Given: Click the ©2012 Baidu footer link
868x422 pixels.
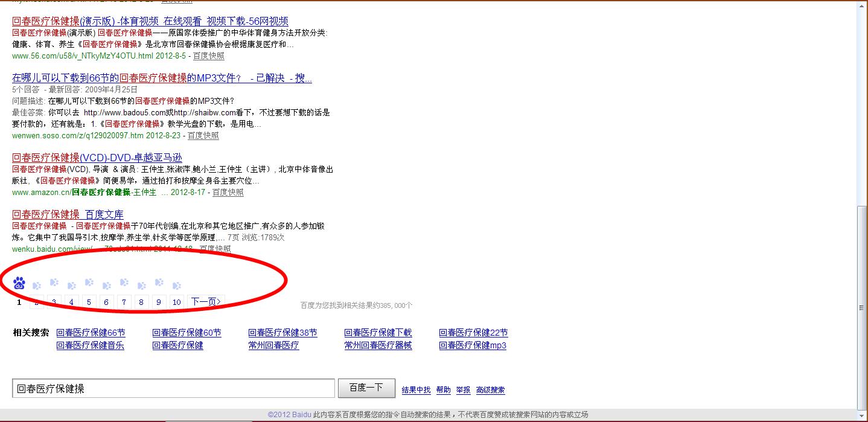Looking at the screenshot, I should [x=290, y=415].
